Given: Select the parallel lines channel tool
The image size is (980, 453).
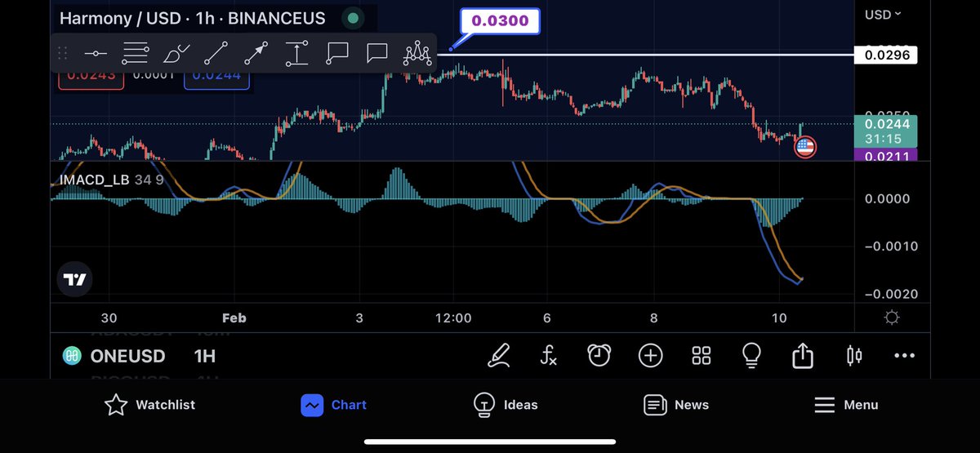Looking at the screenshot, I should coord(136,54).
